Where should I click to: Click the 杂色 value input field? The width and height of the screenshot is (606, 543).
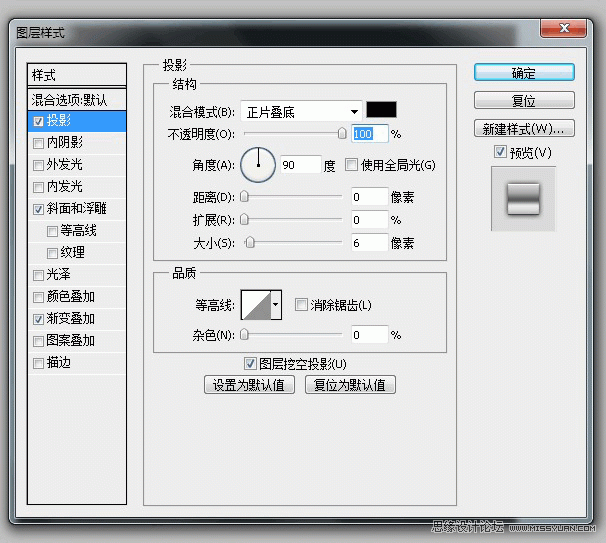pyautogui.click(x=369, y=334)
